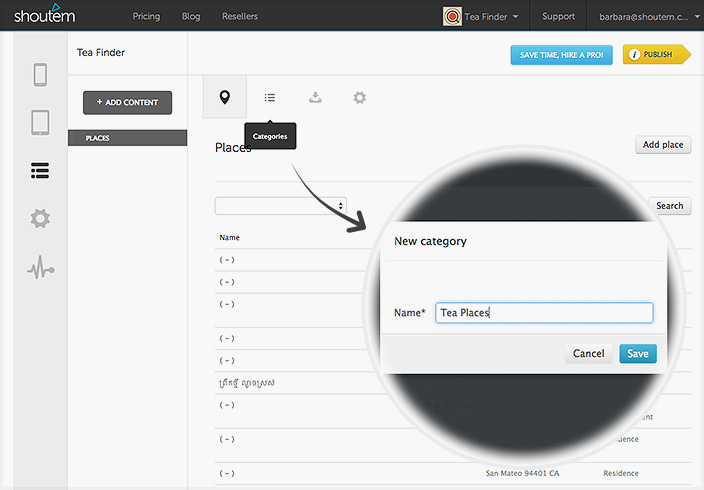Viewport: 704px width, 490px height.
Task: Click the Search button
Action: point(669,206)
